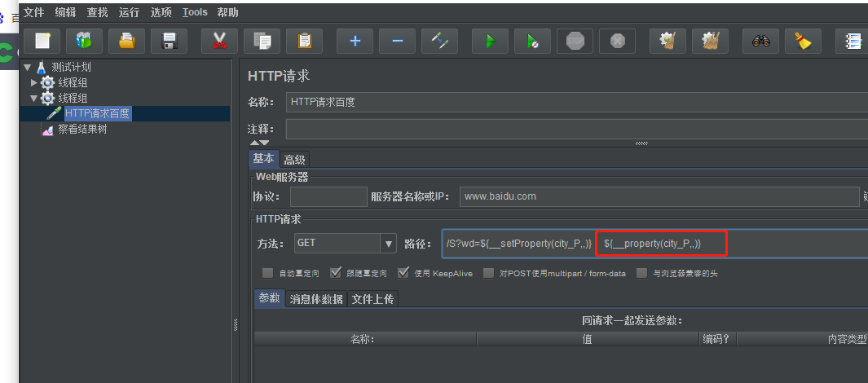Open the 文件 menu
The height and width of the screenshot is (383, 868).
point(33,11)
